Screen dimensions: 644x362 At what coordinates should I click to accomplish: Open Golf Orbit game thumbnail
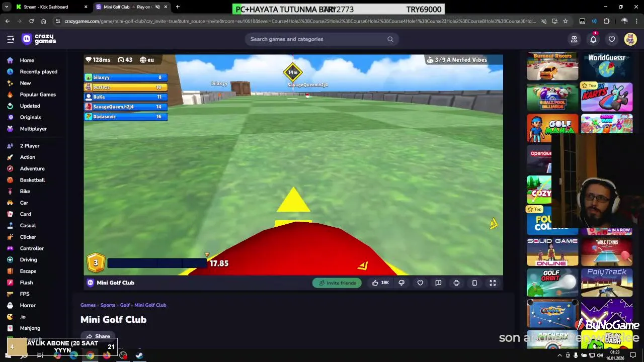(x=552, y=283)
